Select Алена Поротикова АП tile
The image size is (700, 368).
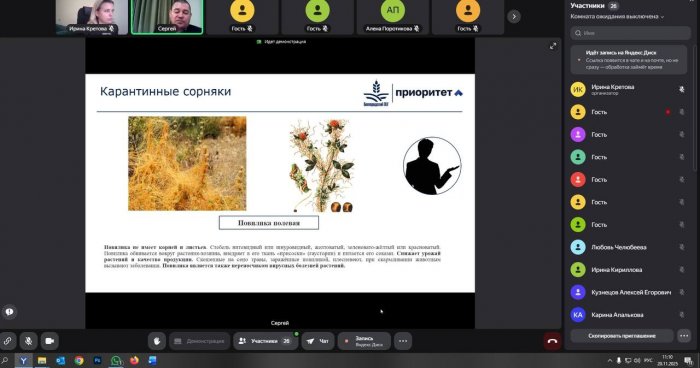[392, 17]
